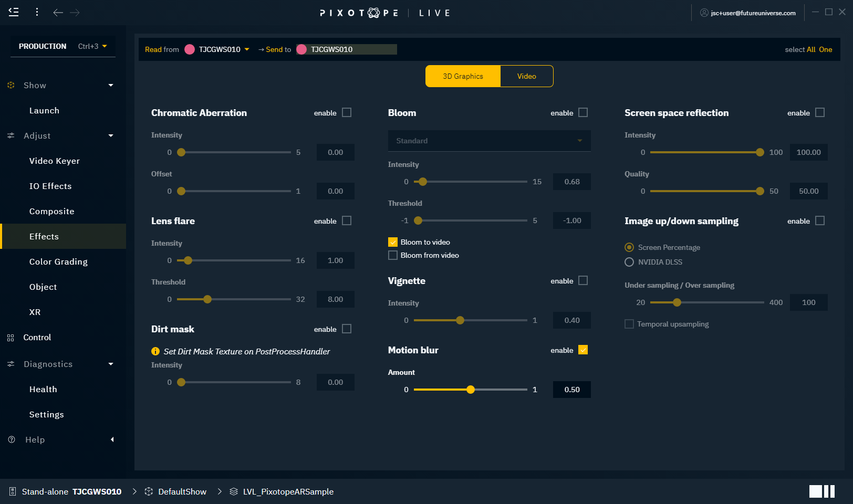853x504 pixels.
Task: Click Motion blur Amount value field
Action: [572, 390]
